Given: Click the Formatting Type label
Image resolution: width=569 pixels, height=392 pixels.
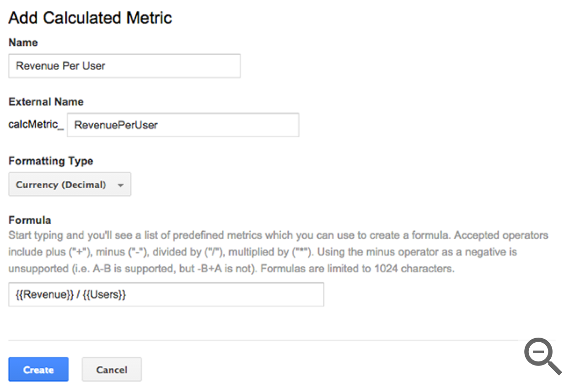Looking at the screenshot, I should [50, 161].
